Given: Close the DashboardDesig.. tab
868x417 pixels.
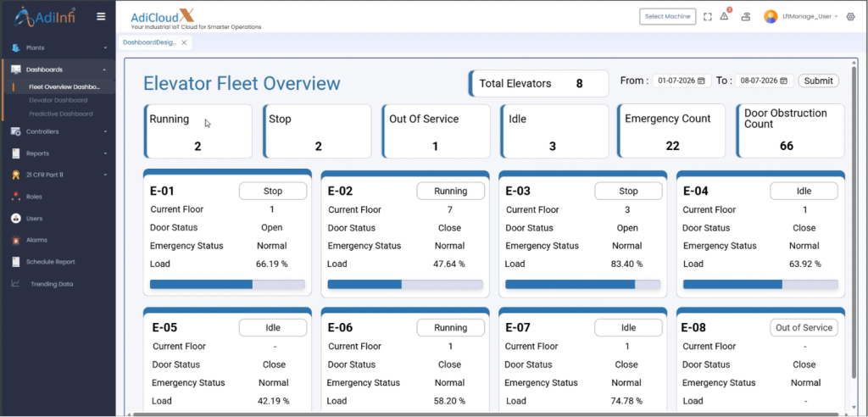Looking at the screenshot, I should pyautogui.click(x=184, y=42).
